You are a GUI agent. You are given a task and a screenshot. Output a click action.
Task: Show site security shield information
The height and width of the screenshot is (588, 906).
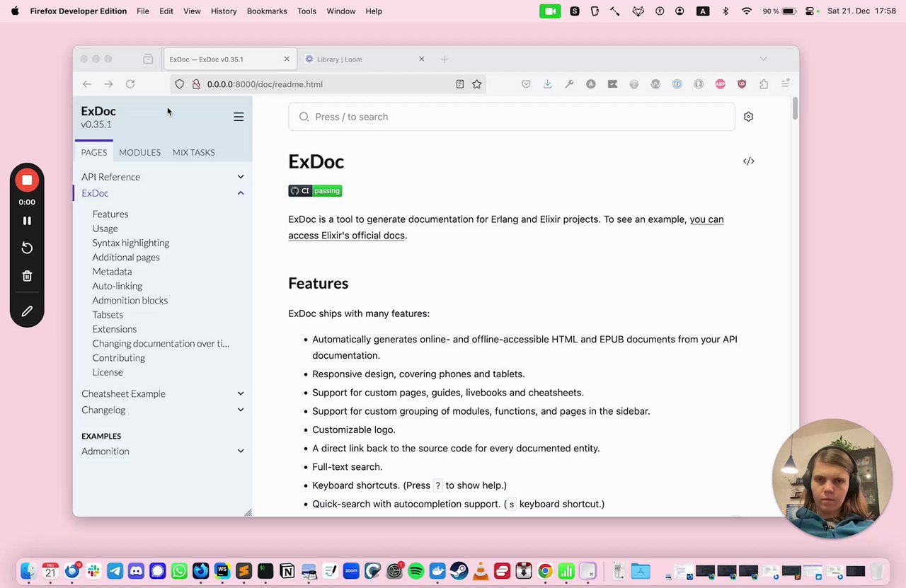tap(180, 84)
